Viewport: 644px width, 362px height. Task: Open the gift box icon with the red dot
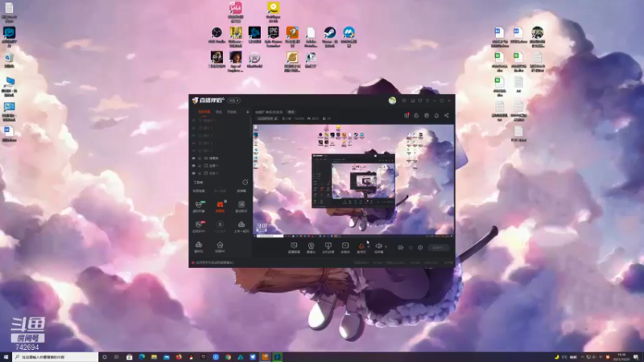tap(407, 115)
